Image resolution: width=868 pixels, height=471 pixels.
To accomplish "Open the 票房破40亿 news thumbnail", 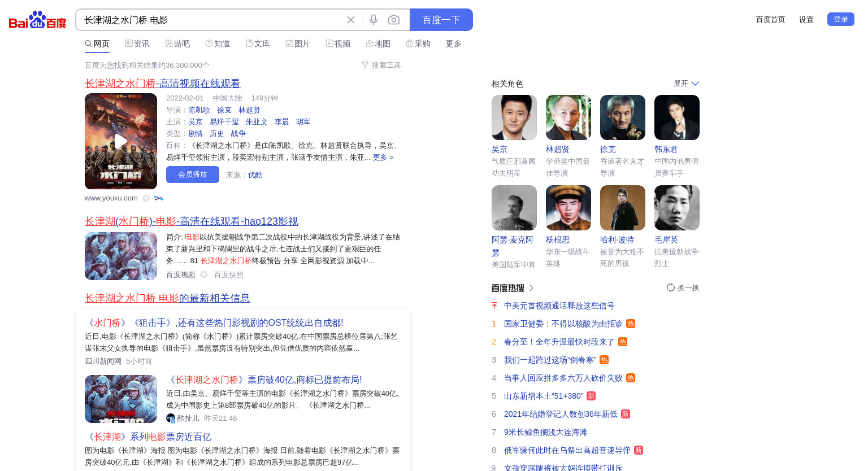I will (121, 399).
